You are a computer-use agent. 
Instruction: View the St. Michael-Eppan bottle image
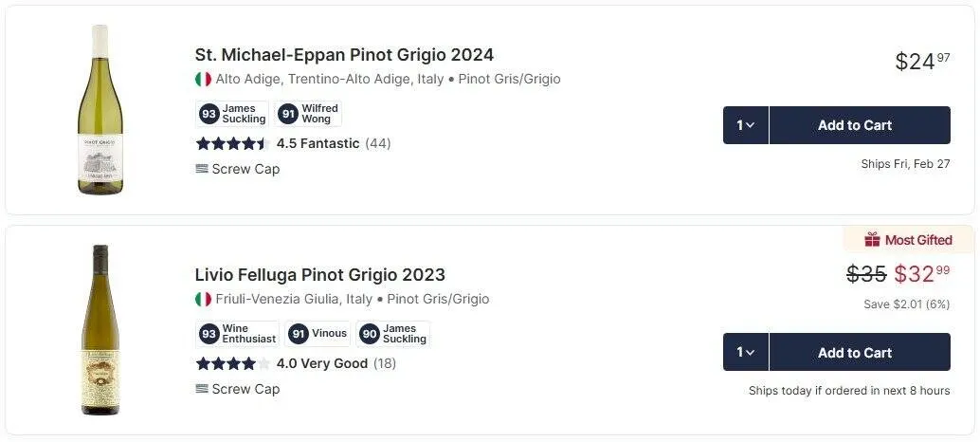point(100,109)
